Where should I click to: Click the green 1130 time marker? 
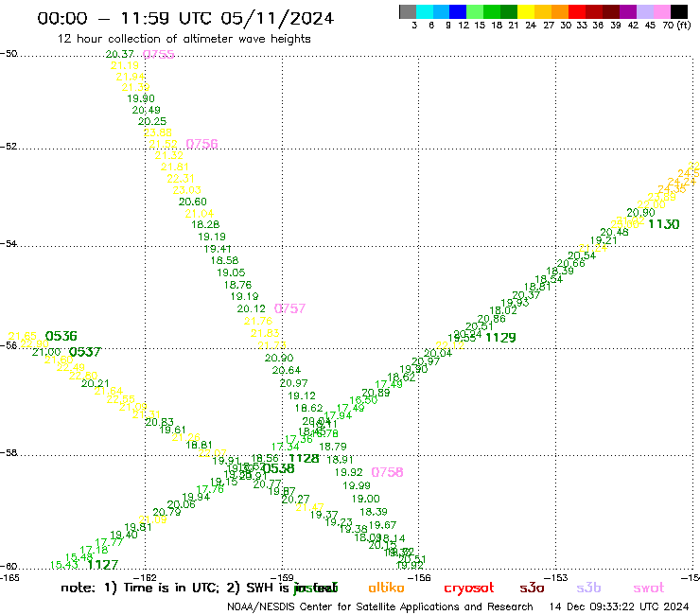click(663, 224)
